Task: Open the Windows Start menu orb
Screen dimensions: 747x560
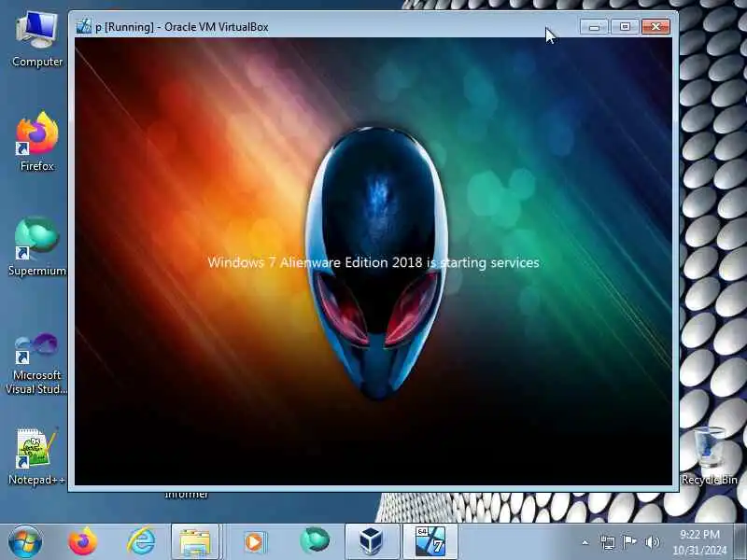Action: [25, 542]
